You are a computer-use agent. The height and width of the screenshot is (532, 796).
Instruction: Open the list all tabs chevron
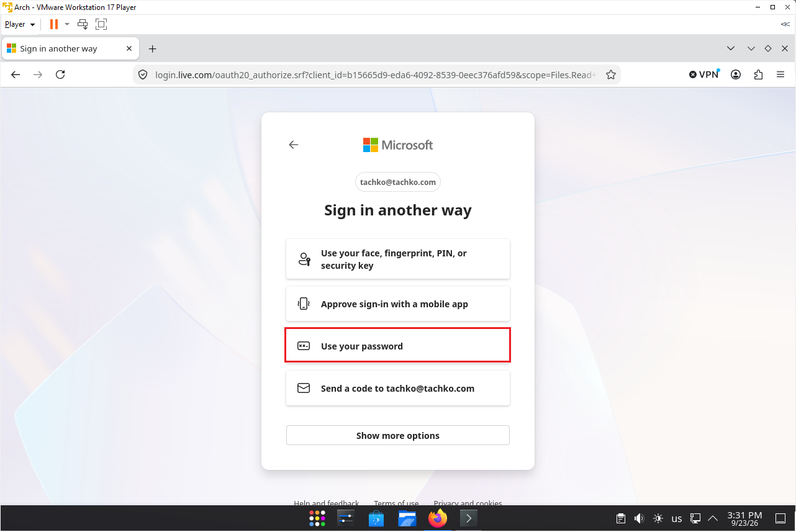point(731,48)
